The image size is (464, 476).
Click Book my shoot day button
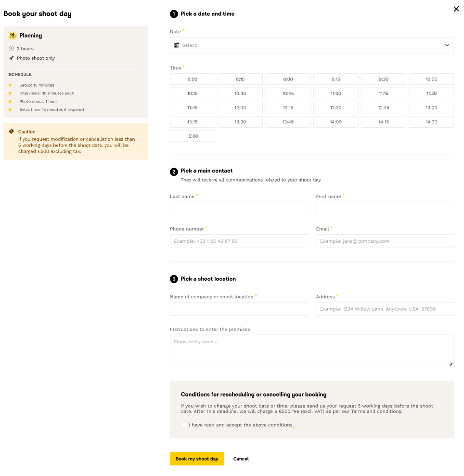pos(196,459)
